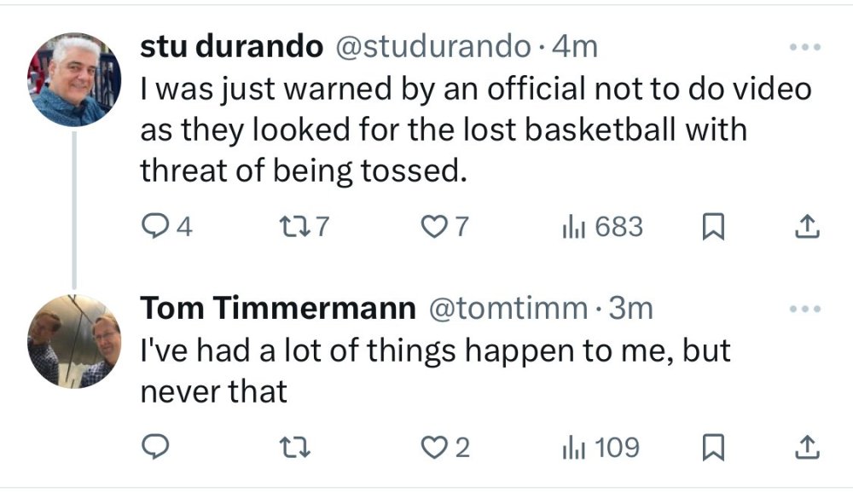
Task: Open the tweet text about lost basketball
Action: coord(475,130)
